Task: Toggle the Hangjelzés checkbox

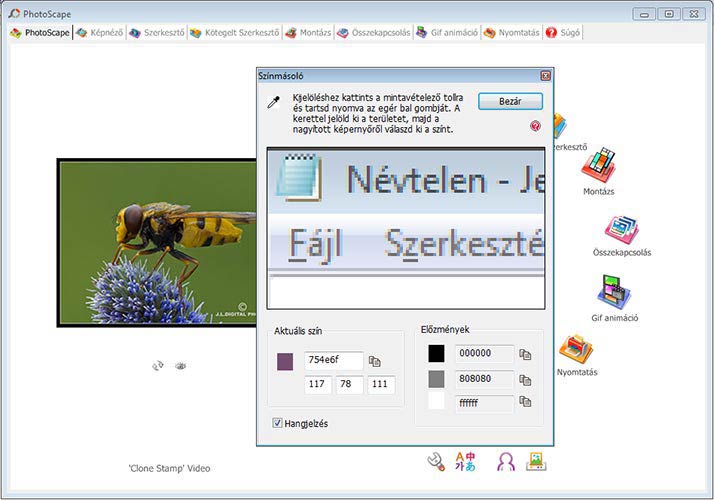Action: pyautogui.click(x=278, y=423)
